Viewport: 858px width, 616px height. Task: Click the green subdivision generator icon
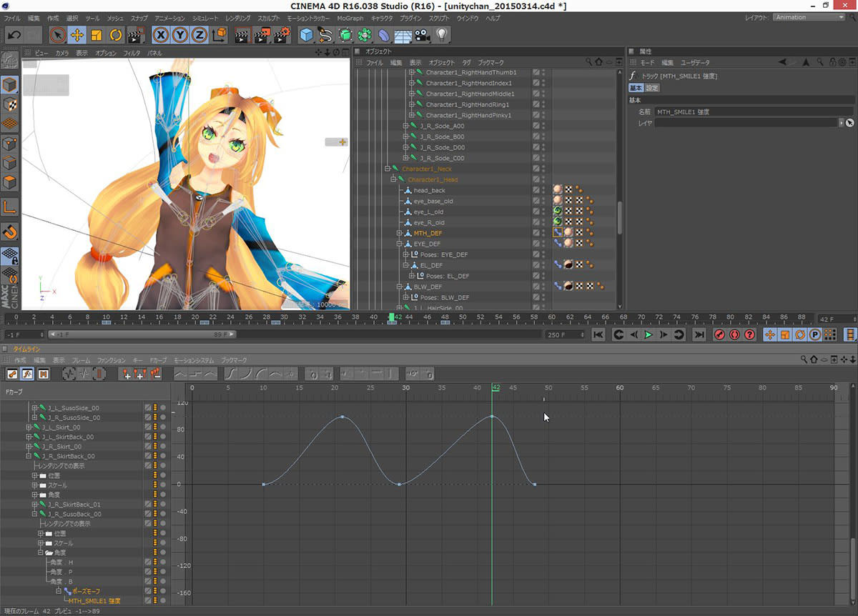click(345, 34)
